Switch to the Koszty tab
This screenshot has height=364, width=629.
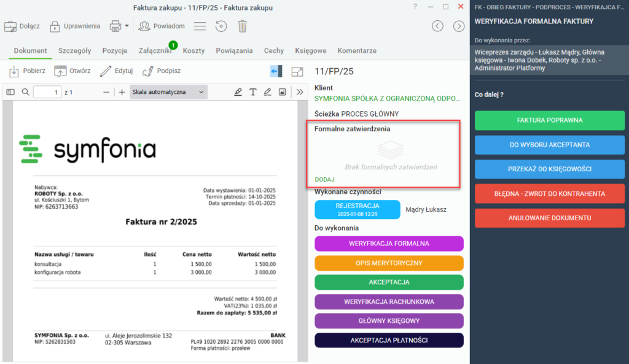point(193,50)
